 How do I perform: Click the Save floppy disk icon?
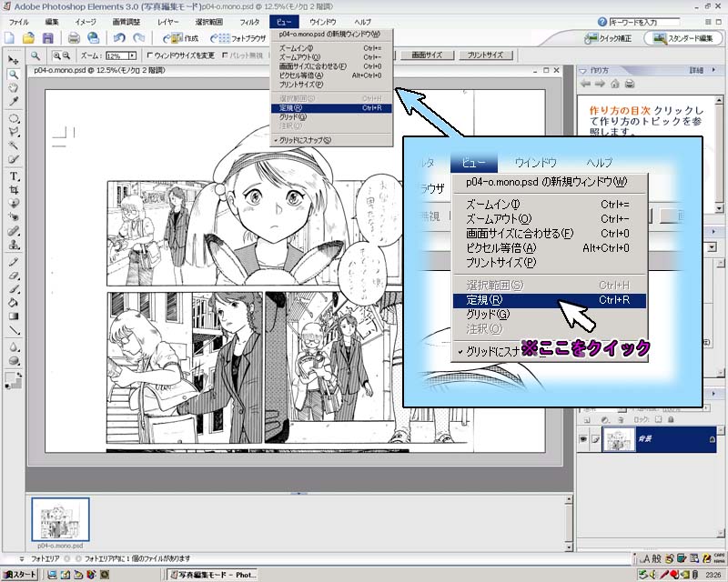click(47, 38)
